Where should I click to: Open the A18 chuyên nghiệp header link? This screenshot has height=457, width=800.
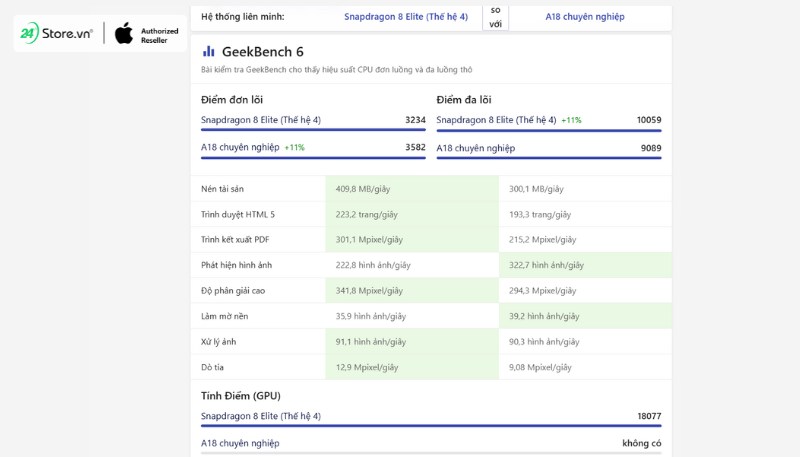(585, 17)
